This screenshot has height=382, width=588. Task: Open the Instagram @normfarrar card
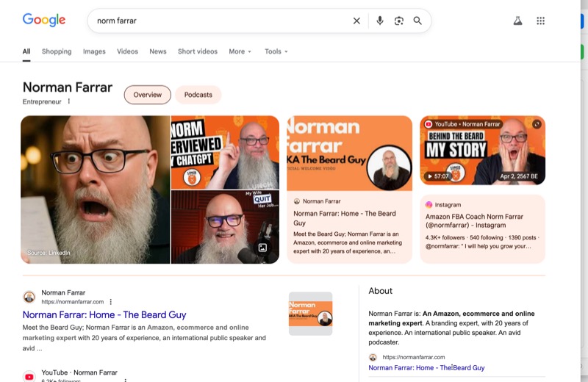click(x=482, y=228)
